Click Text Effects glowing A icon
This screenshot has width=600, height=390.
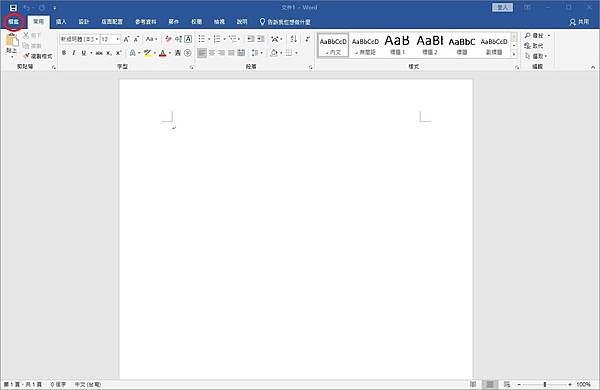132,53
